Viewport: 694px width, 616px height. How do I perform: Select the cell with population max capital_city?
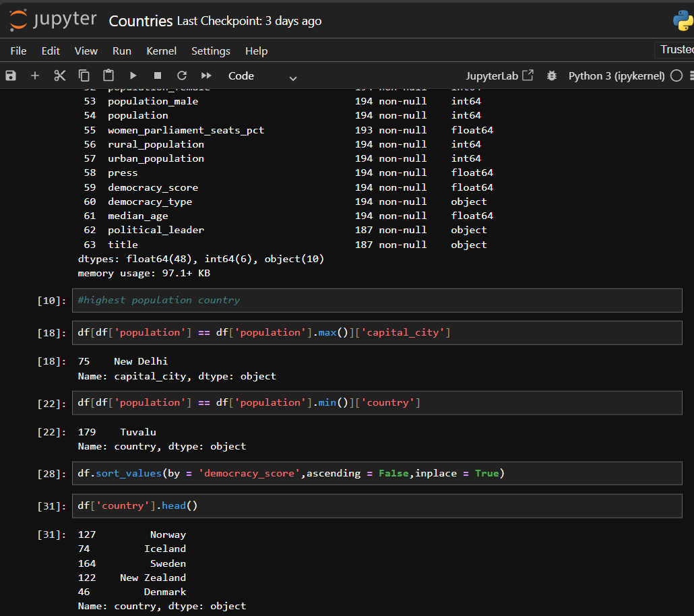377,332
